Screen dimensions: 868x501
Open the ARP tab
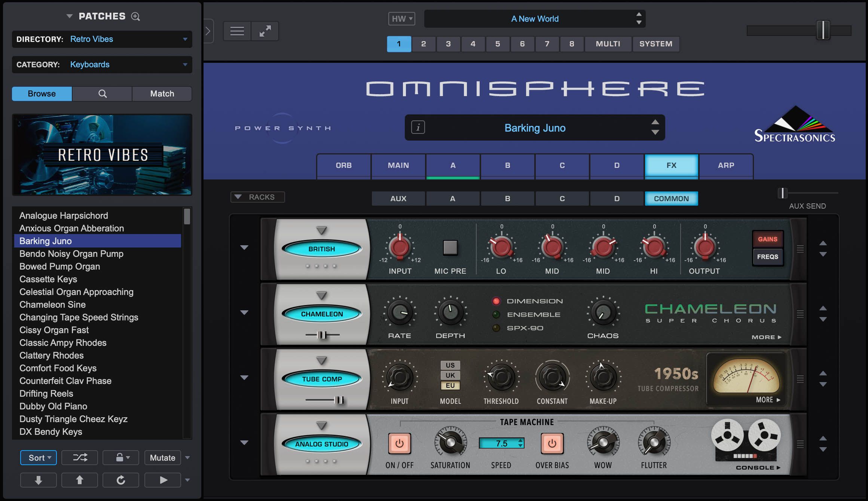click(x=726, y=165)
